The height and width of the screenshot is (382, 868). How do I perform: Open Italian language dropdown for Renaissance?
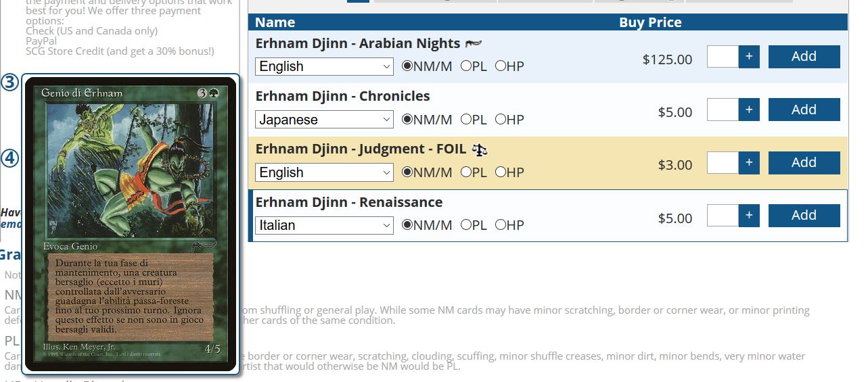tap(324, 225)
